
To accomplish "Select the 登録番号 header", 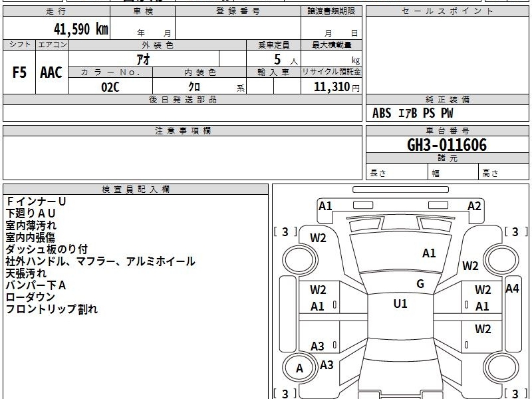I will pyautogui.click(x=238, y=11).
